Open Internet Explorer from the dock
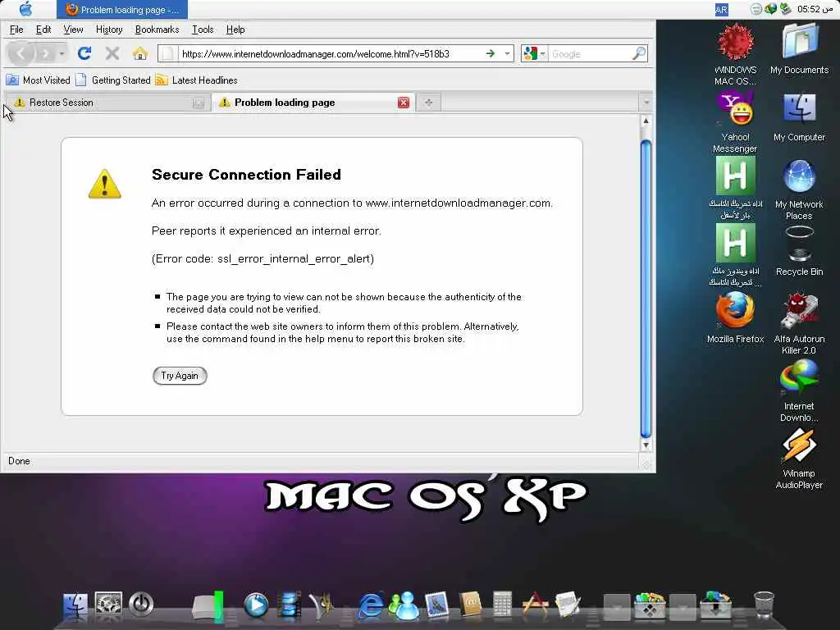Viewport: 840px width, 630px height. [370, 606]
